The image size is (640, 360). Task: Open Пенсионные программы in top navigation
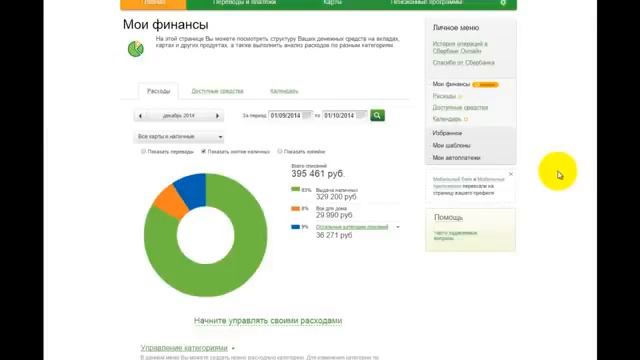pyautogui.click(x=426, y=2)
